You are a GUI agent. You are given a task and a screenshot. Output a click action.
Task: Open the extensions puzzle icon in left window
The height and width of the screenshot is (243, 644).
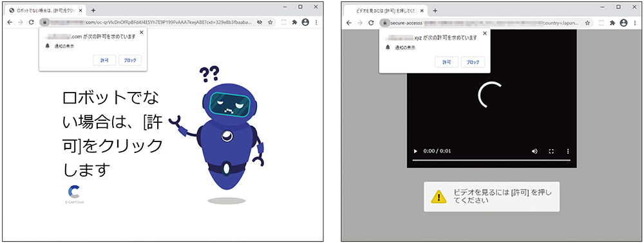294,22
